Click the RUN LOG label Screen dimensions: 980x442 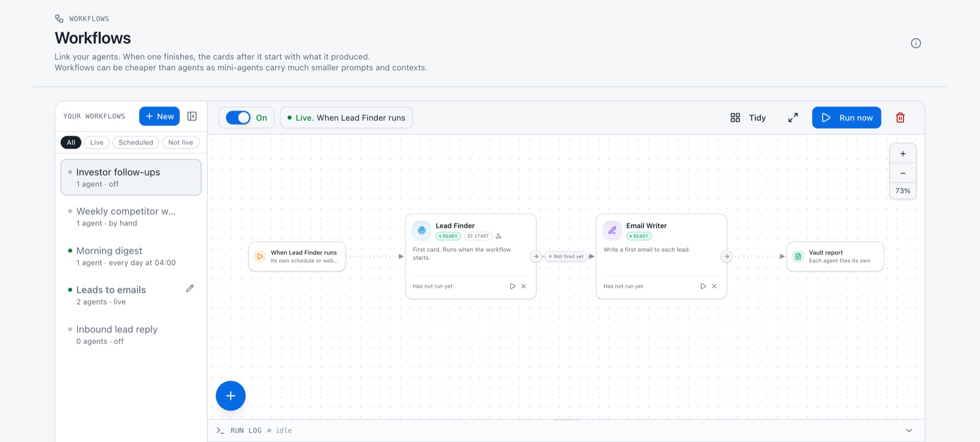(246, 430)
